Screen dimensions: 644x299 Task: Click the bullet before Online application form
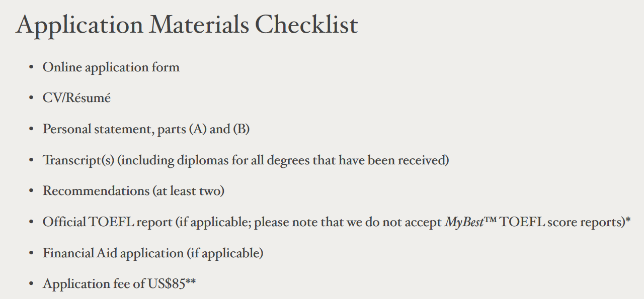point(31,67)
